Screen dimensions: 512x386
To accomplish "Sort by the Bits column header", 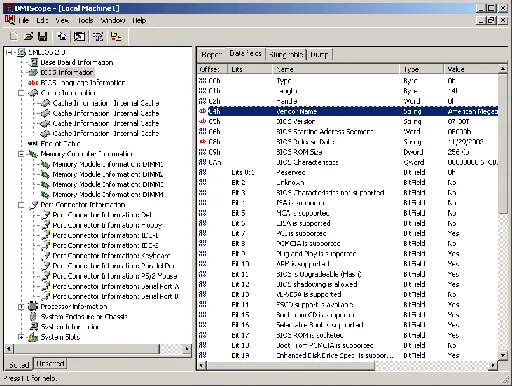I will pyautogui.click(x=250, y=69).
